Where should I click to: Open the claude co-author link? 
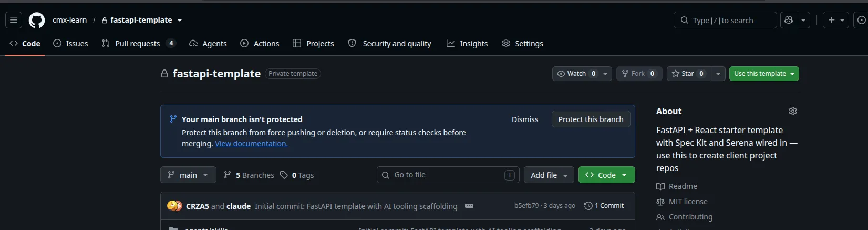(239, 206)
